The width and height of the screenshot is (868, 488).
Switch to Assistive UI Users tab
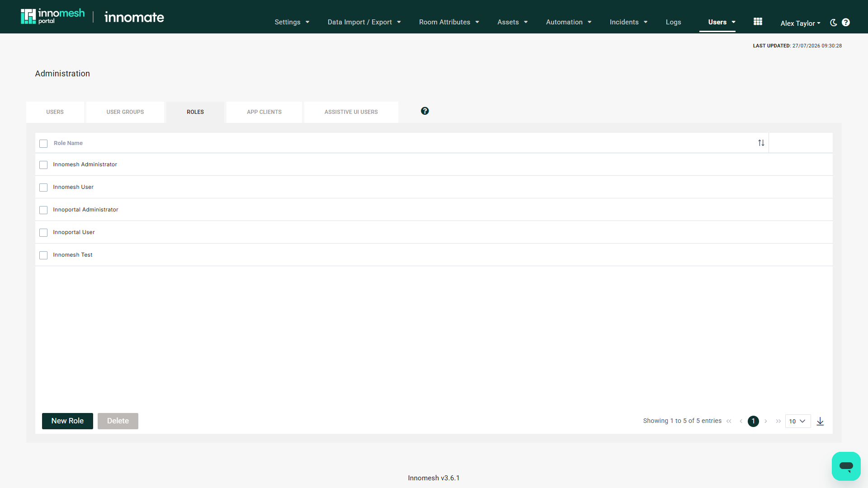tap(351, 112)
